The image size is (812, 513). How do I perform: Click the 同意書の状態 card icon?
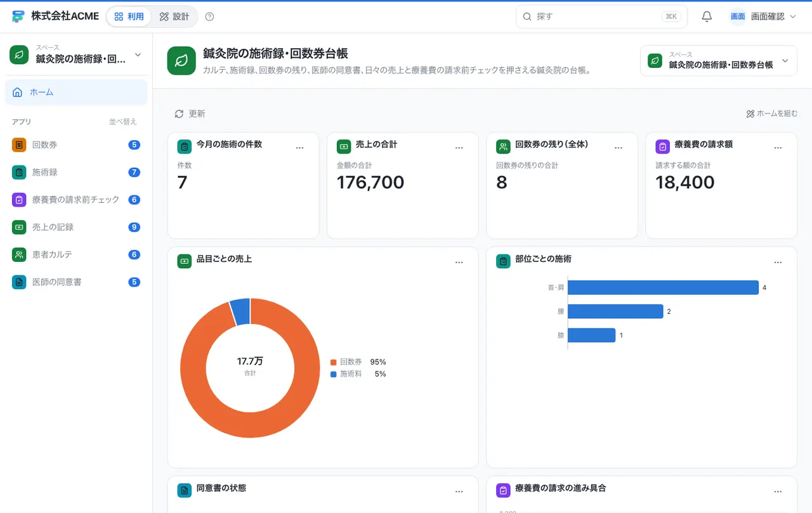(x=185, y=490)
